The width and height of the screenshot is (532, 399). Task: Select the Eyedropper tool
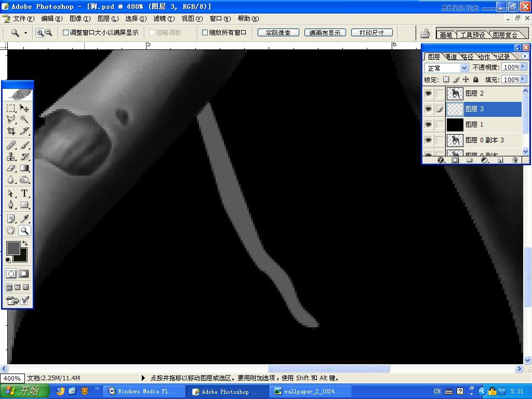pyautogui.click(x=24, y=219)
